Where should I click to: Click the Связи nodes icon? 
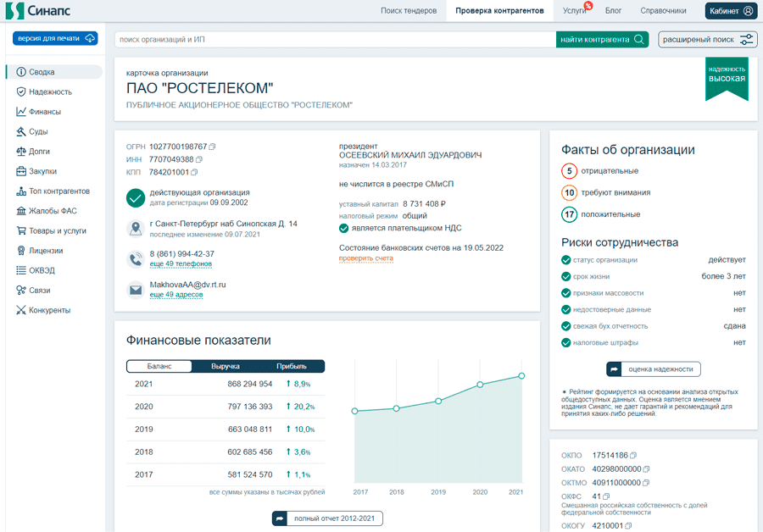tap(21, 291)
